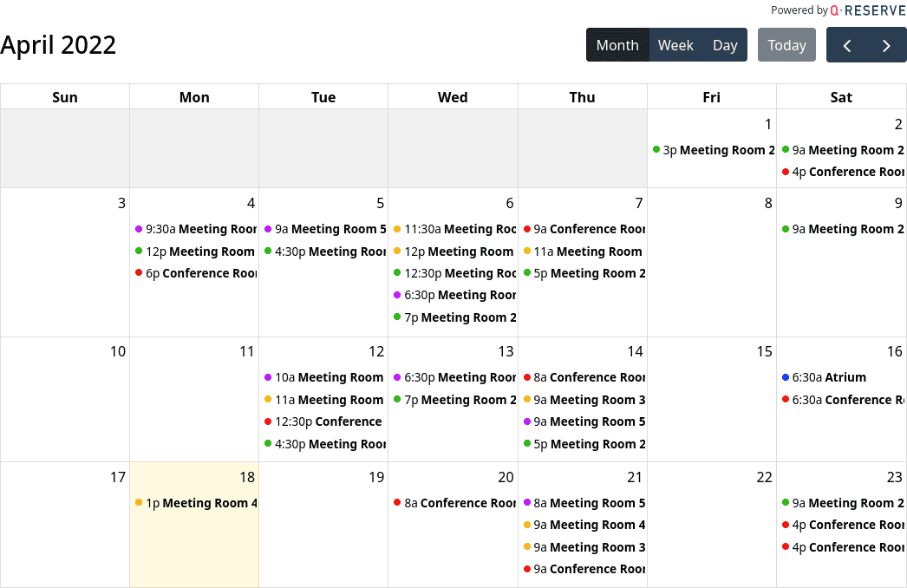Click the yellow dot on 11a Meeting Room
907x588 pixels.
528,251
